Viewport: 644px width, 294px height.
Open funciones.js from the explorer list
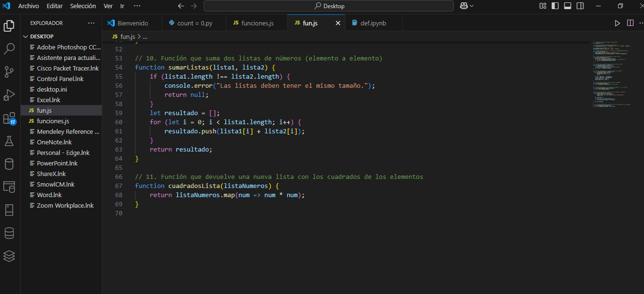click(61, 121)
